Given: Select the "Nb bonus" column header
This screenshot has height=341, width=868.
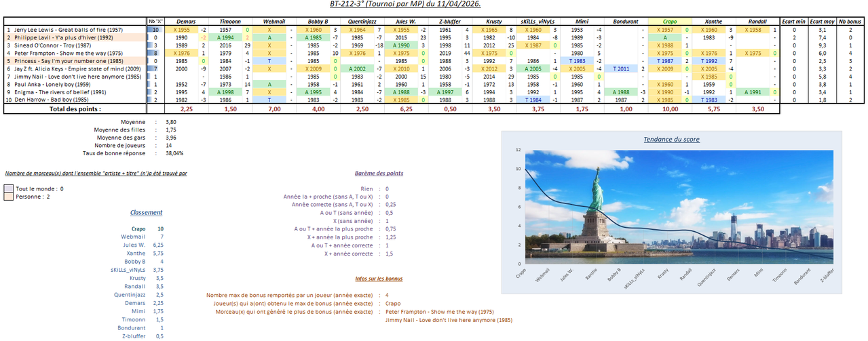Looking at the screenshot, I should [850, 22].
